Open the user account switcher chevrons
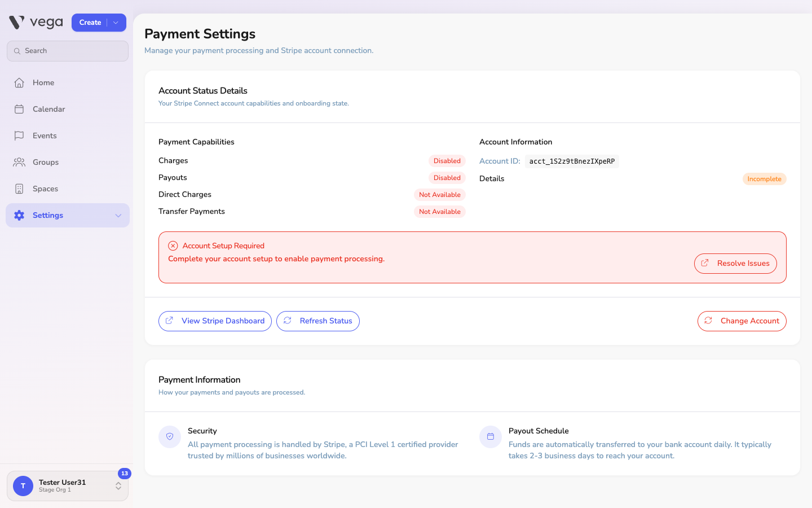 [118, 485]
